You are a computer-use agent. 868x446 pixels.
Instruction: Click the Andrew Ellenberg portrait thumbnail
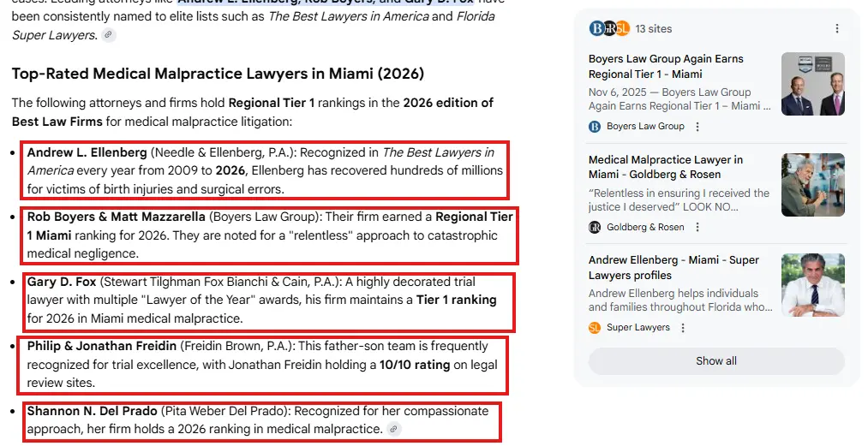click(812, 284)
